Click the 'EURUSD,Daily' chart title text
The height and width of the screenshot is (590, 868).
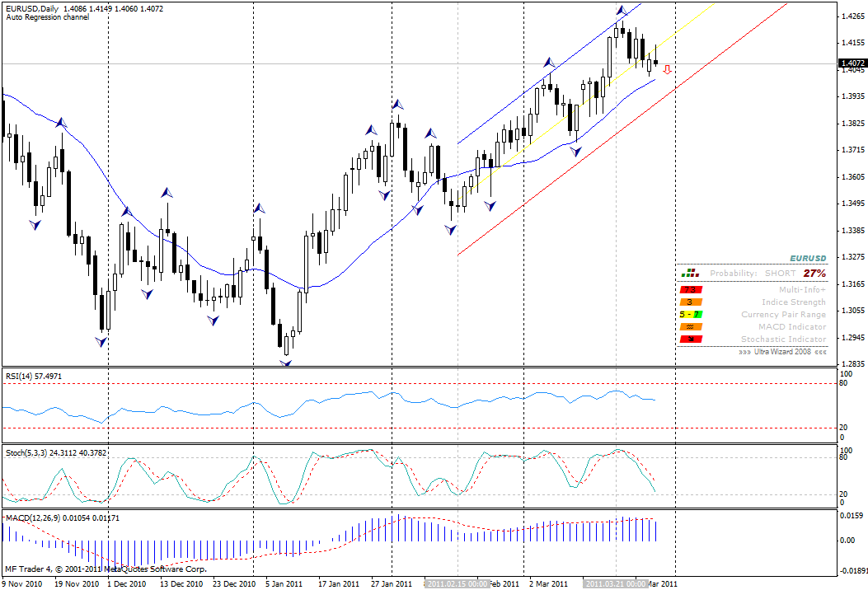coord(33,9)
